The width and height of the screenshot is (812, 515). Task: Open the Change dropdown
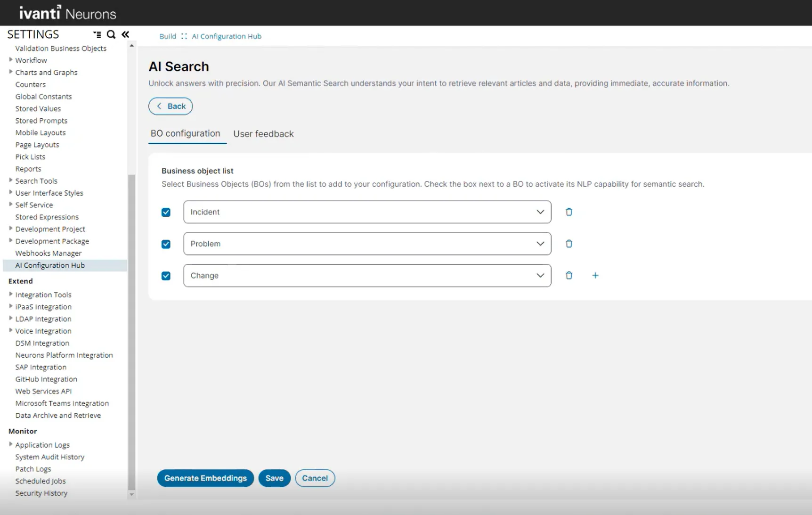367,276
